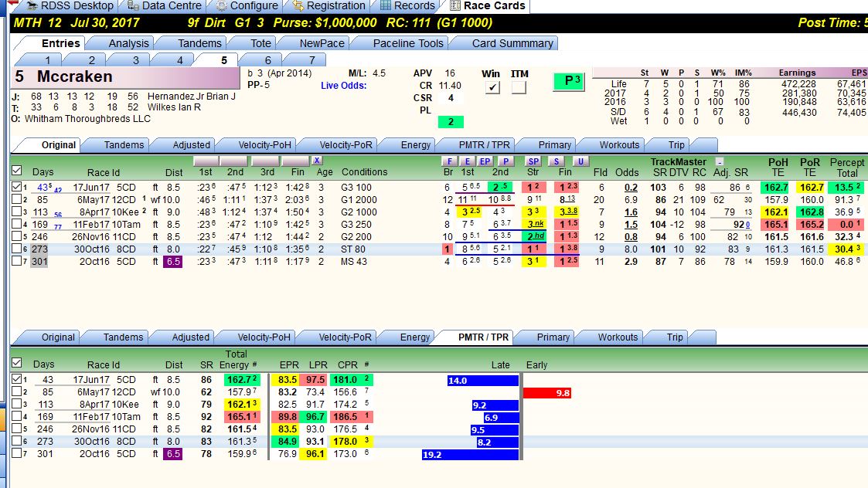Open the lower Tandems tab
This screenshot has width=868, height=488.
coord(123,337)
